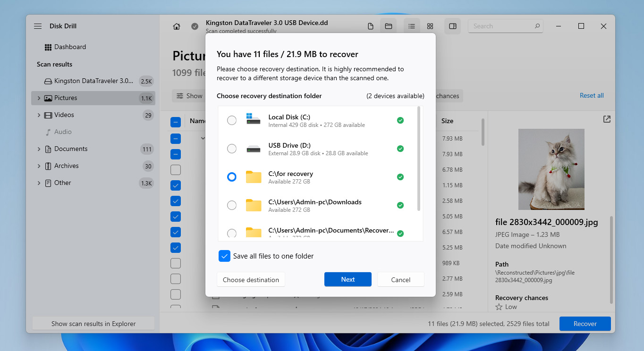Screen dimensions: 644x351
Task: Uncheck Save all files to one folder
Action: pos(224,256)
